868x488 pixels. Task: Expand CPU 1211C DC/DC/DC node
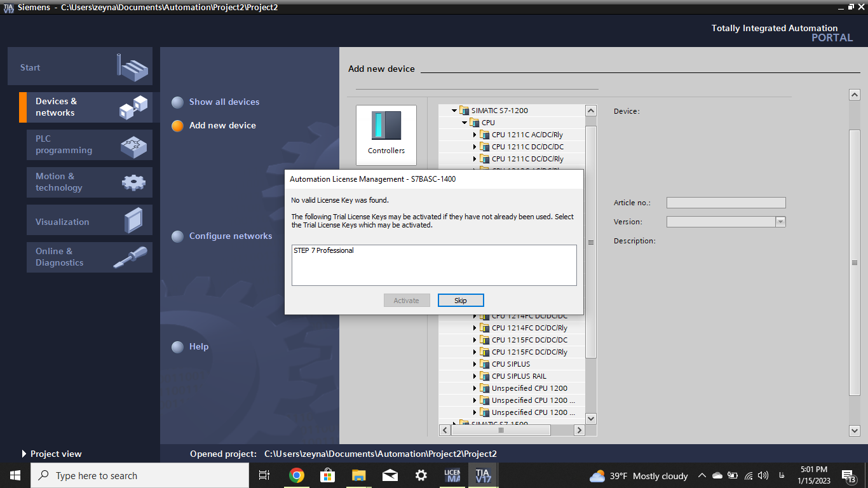coord(475,147)
